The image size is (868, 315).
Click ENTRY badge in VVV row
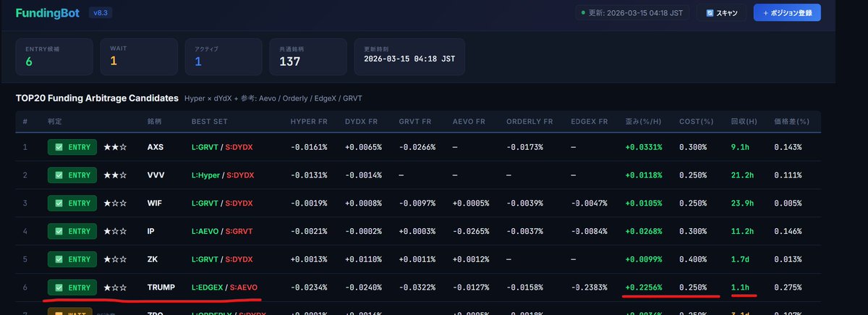pos(72,175)
